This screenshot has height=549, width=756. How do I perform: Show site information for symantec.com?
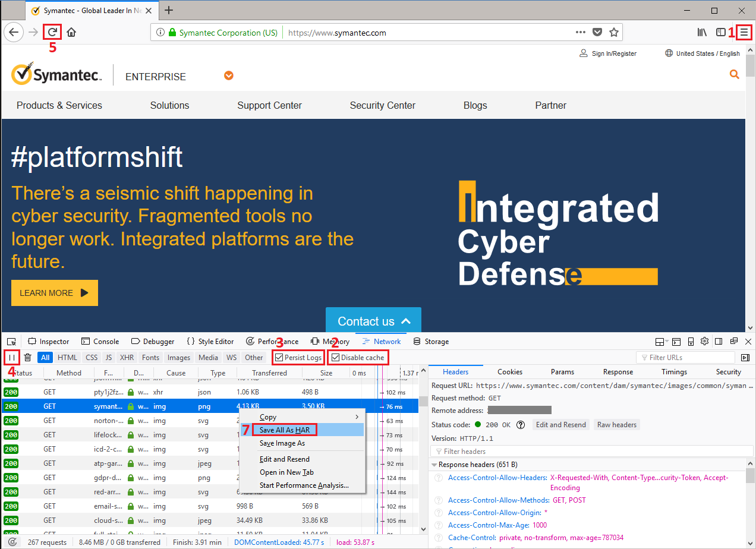(x=160, y=33)
